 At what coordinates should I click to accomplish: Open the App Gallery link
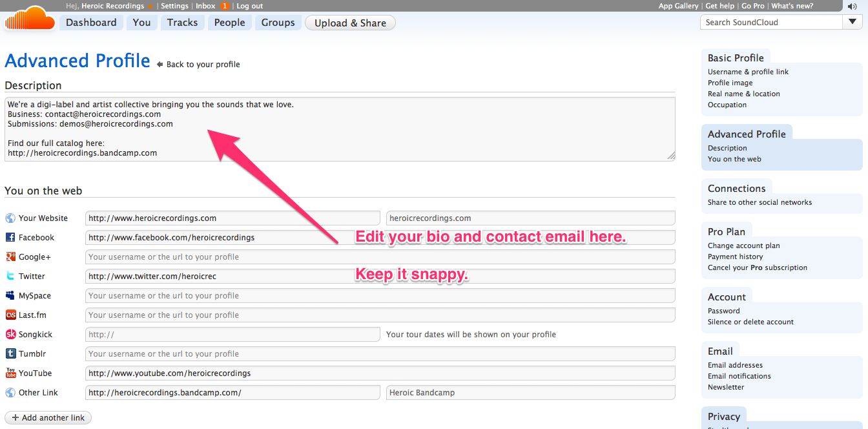click(x=678, y=6)
